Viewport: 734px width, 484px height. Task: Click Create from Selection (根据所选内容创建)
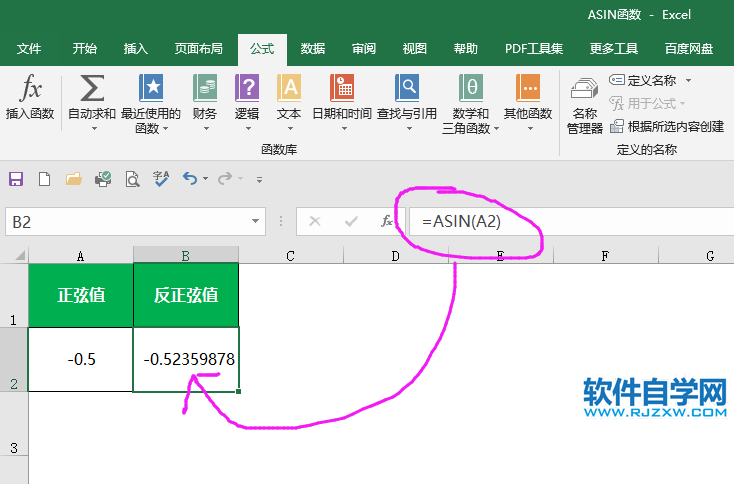tap(667, 126)
